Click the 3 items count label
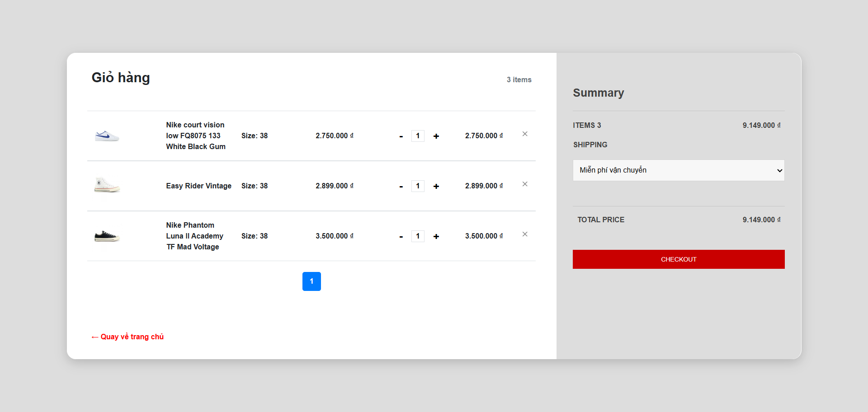Image resolution: width=868 pixels, height=412 pixels. click(519, 80)
